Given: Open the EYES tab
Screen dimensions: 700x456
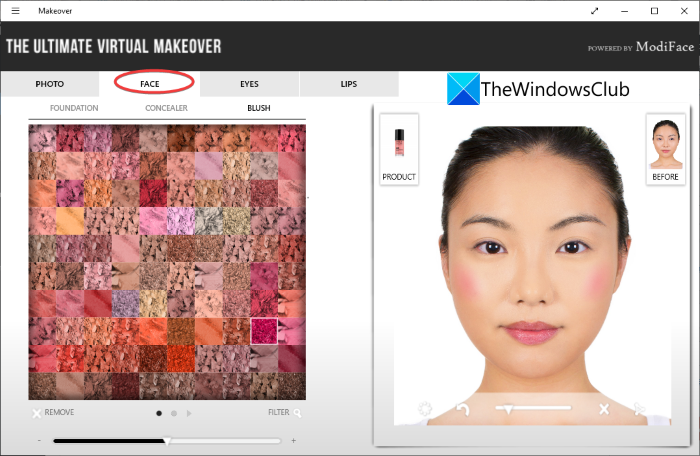Looking at the screenshot, I should (x=249, y=84).
